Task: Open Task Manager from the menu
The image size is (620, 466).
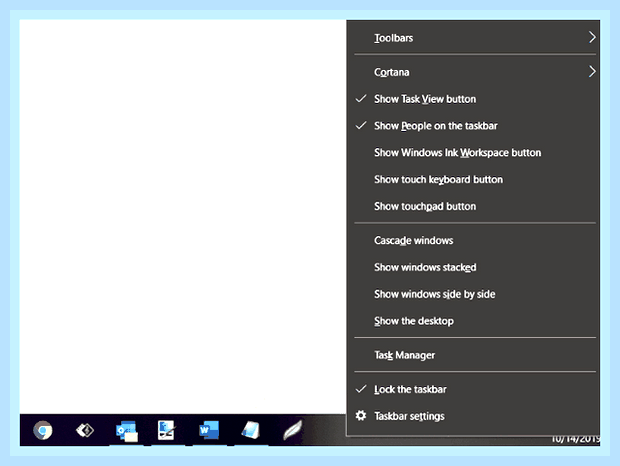Action: pos(473,355)
